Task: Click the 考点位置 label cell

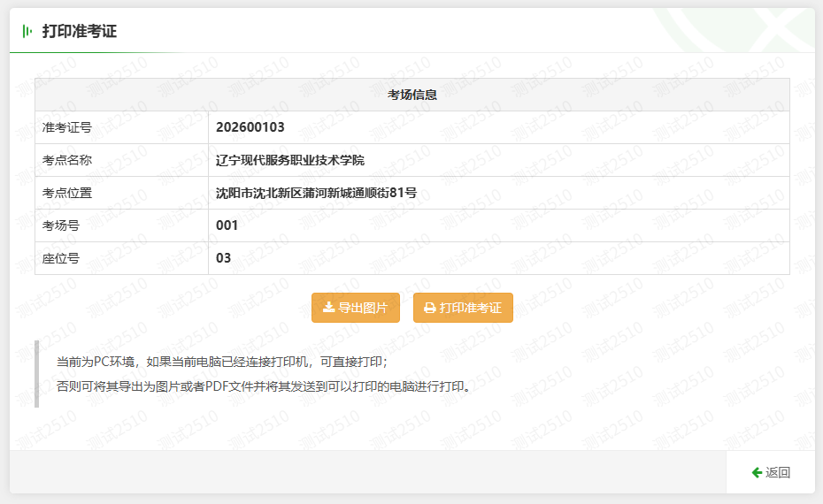Action: [122, 193]
